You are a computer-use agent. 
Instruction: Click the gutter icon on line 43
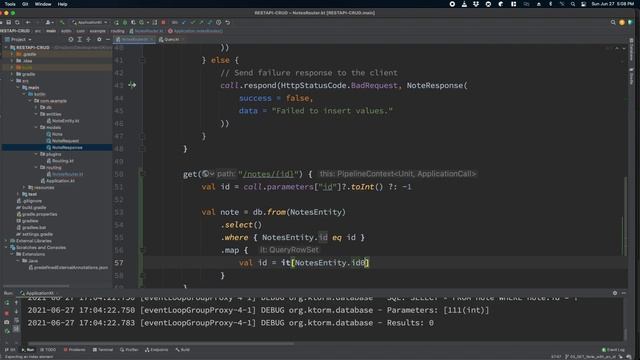coord(132,85)
